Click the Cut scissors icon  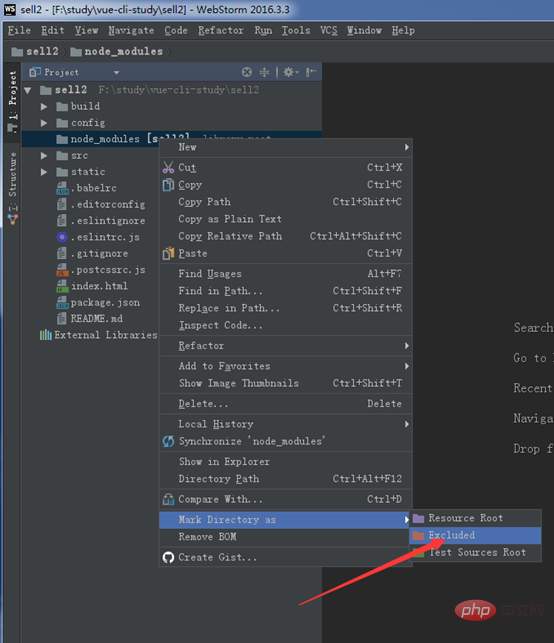click(x=168, y=167)
